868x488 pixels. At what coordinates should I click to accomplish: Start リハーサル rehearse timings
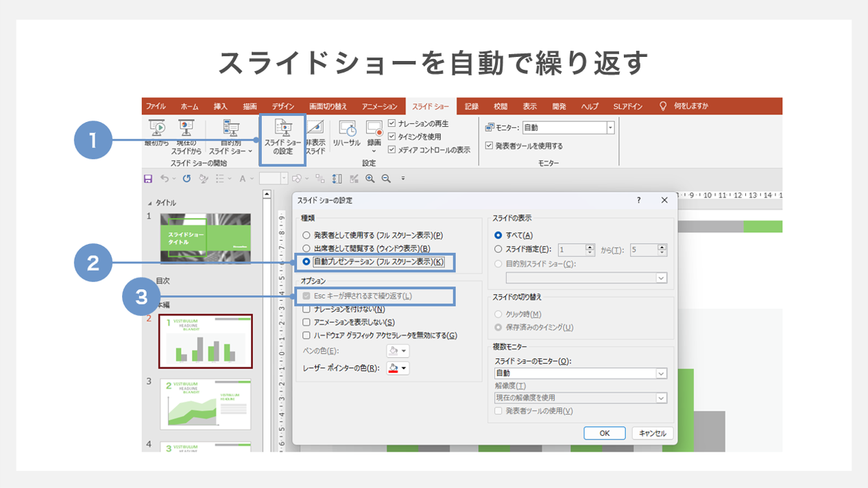click(347, 134)
